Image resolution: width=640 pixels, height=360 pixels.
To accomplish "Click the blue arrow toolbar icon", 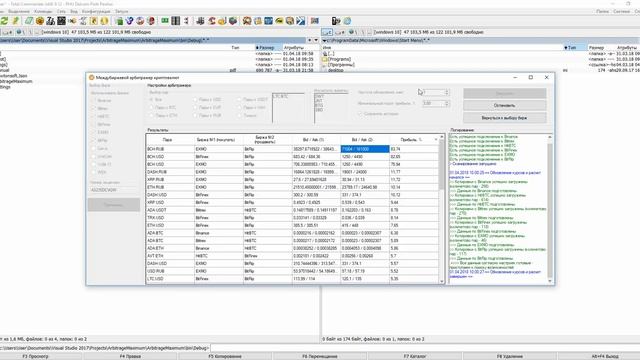I will 301,21.
